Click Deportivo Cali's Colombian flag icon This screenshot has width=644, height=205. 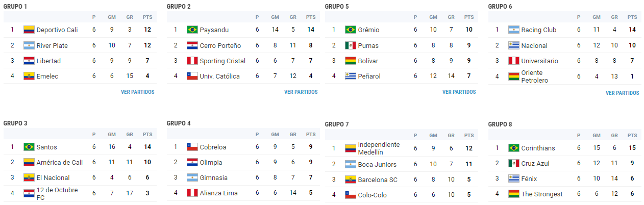[29, 30]
